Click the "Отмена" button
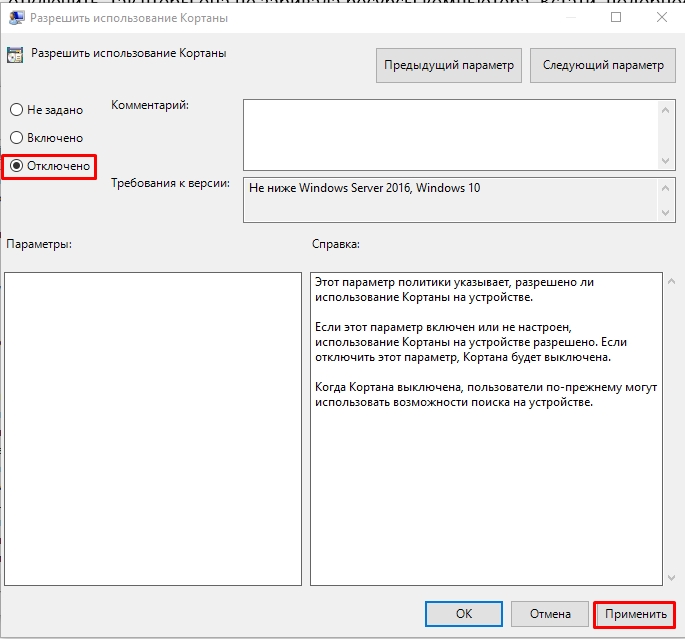The height and width of the screenshot is (639, 685). [550, 614]
